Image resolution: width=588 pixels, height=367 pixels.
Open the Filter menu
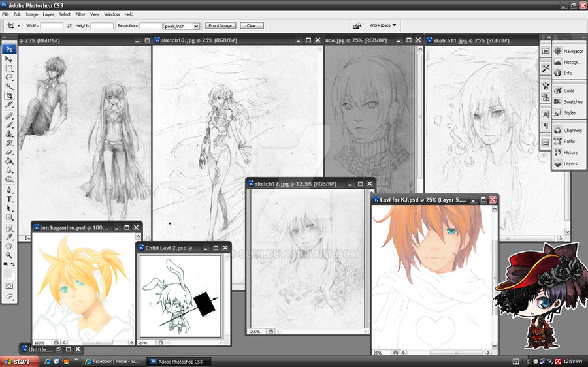pos(80,14)
